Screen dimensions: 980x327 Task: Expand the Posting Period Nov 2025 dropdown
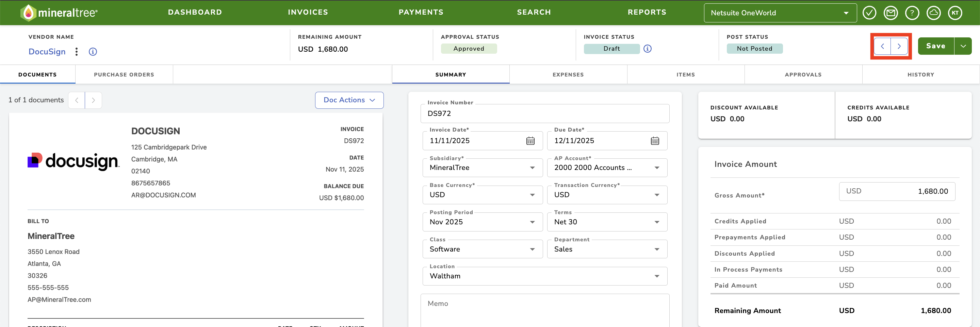click(x=483, y=222)
